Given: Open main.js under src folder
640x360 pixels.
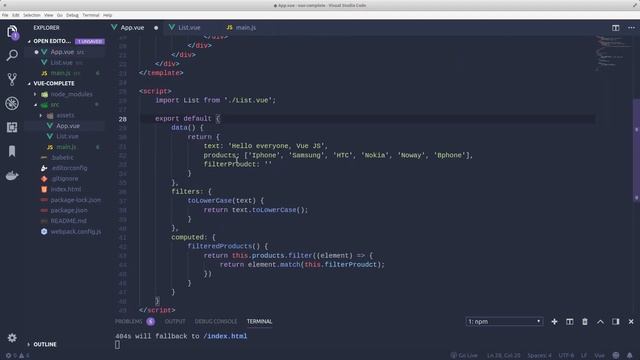Looking at the screenshot, I should [x=65, y=147].
